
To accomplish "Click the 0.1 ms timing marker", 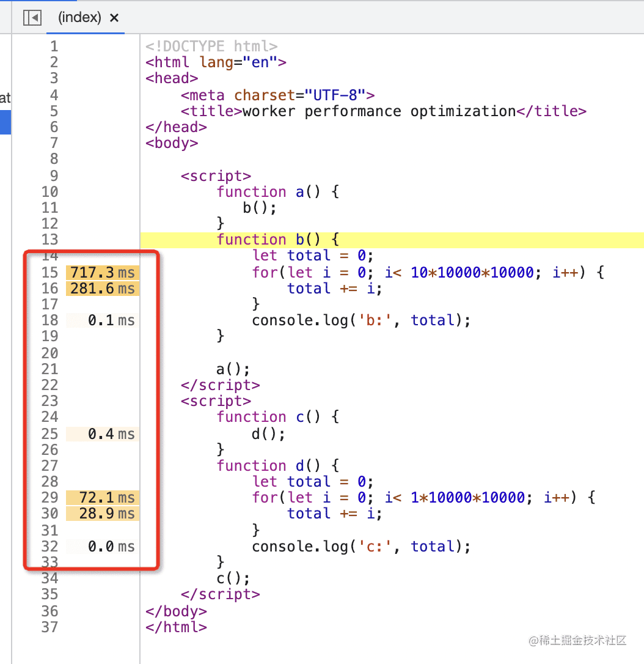I will (102, 320).
